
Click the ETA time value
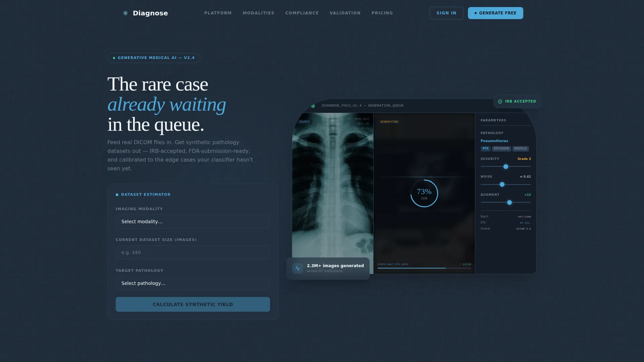click(525, 223)
